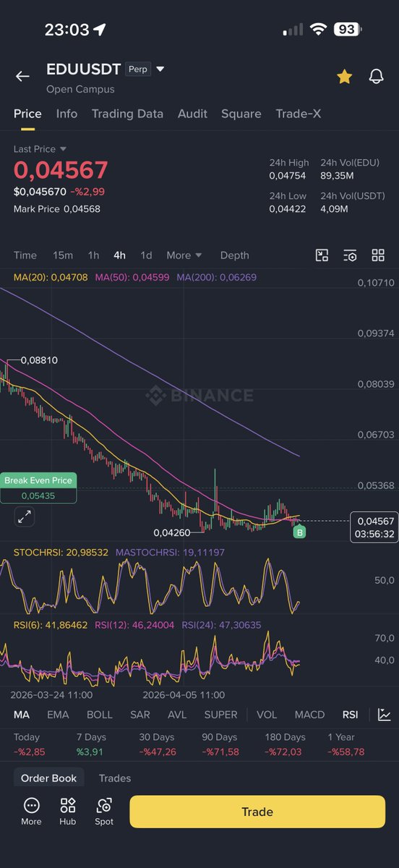Tap the MASTOCHRSI value label
399x868 pixels.
click(x=170, y=553)
